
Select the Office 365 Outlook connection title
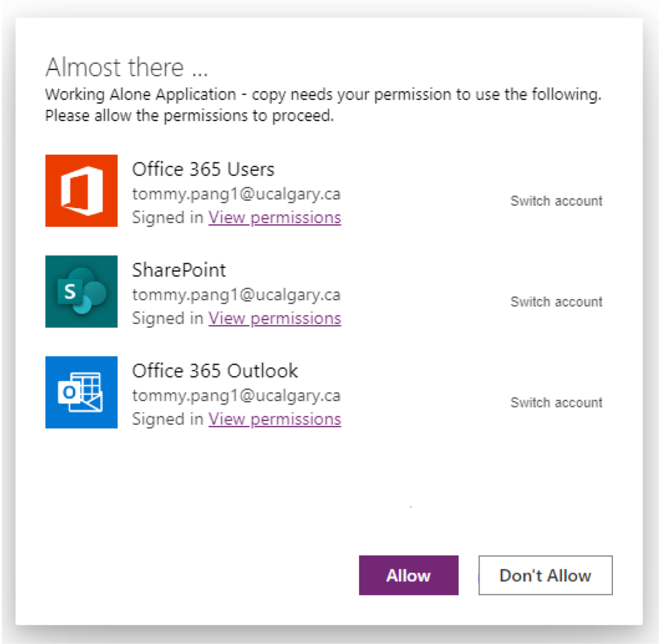point(215,371)
